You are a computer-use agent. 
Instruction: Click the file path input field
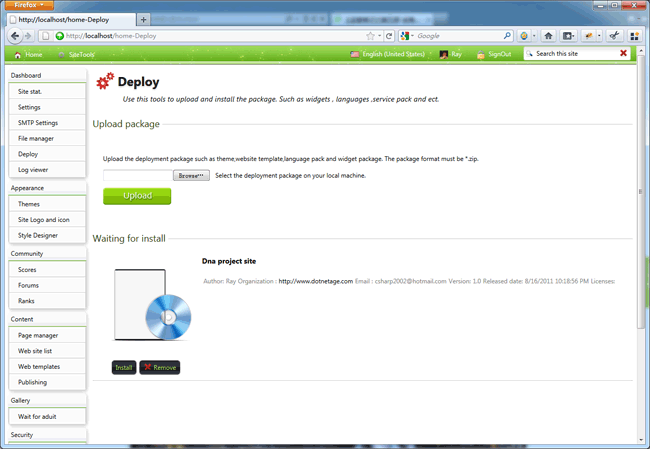138,176
